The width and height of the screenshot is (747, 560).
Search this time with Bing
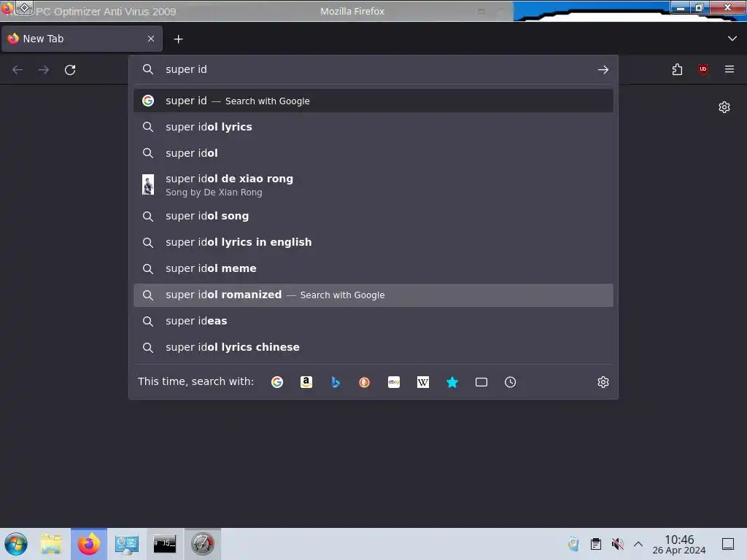pos(336,382)
